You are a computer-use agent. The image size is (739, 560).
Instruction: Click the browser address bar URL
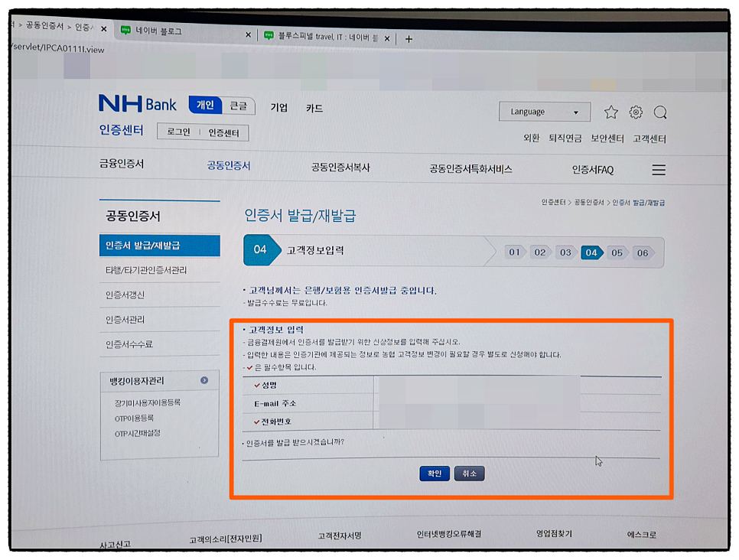[x=57, y=48]
